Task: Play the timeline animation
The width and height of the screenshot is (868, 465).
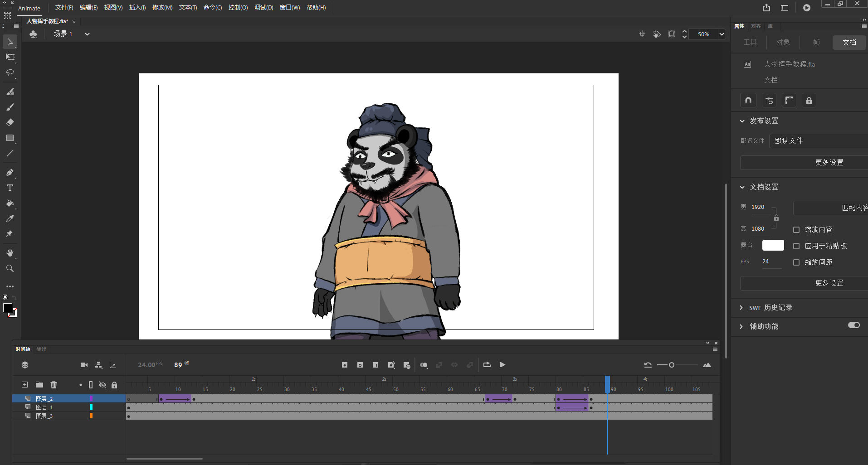Action: (502, 365)
